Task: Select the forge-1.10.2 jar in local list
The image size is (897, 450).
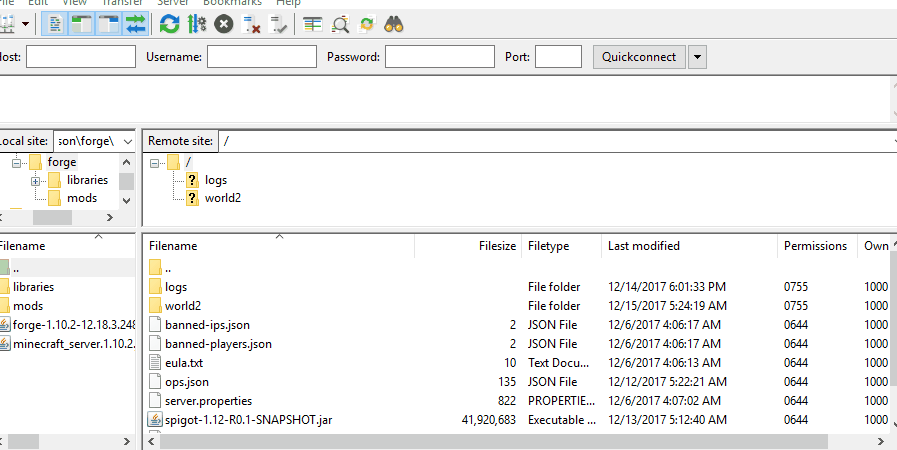Action: [x=74, y=325]
